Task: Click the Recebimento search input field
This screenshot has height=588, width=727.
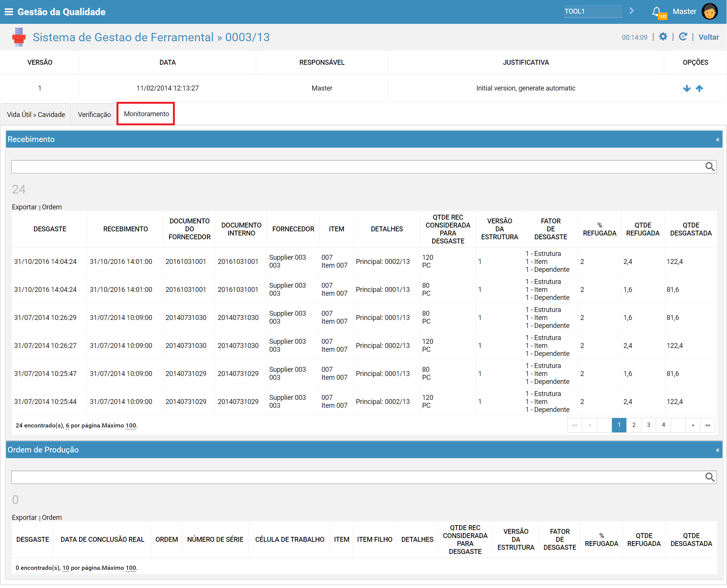Action: click(x=358, y=167)
